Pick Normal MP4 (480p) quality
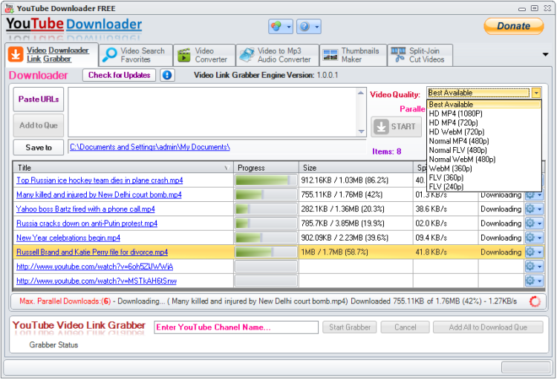The image size is (557, 392). point(483,141)
